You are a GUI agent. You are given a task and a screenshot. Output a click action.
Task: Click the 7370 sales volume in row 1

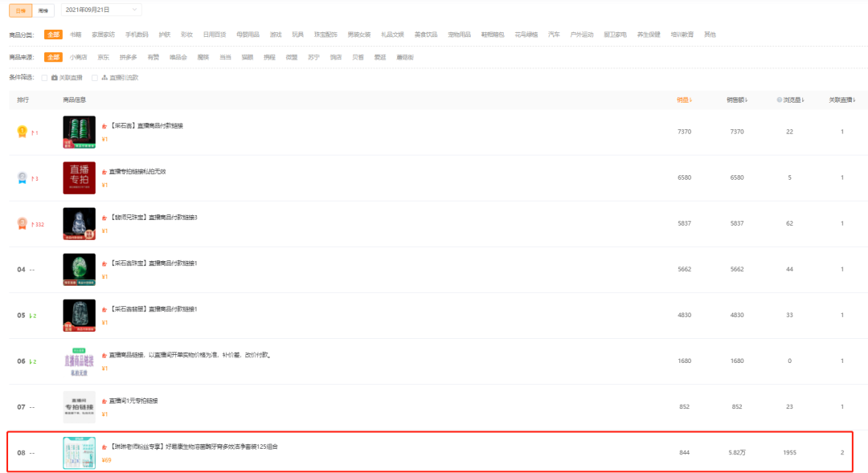(x=684, y=132)
